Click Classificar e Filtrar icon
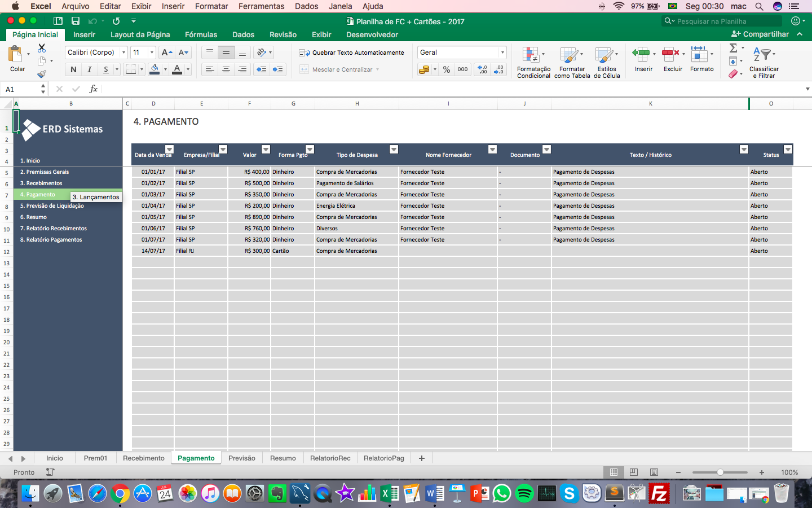 point(764,62)
